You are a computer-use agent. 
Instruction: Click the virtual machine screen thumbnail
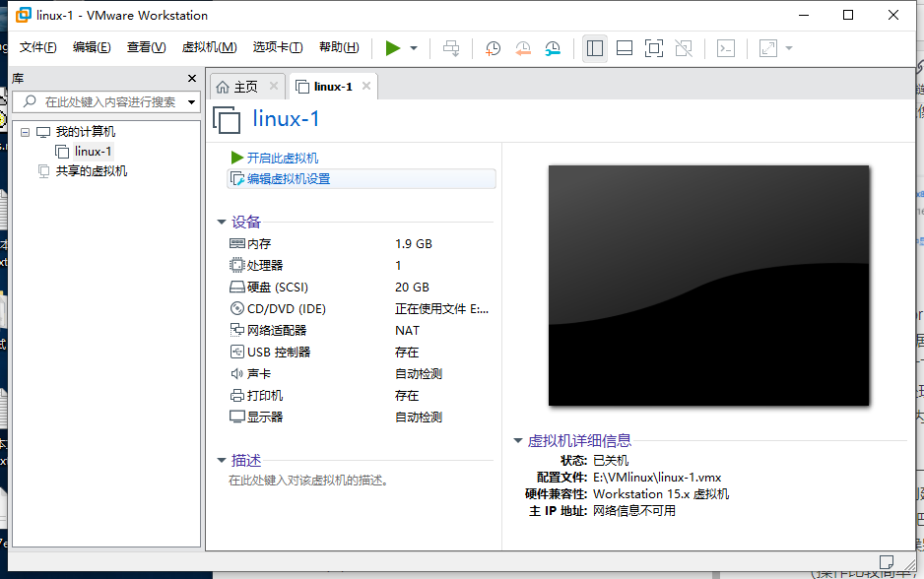pos(708,286)
